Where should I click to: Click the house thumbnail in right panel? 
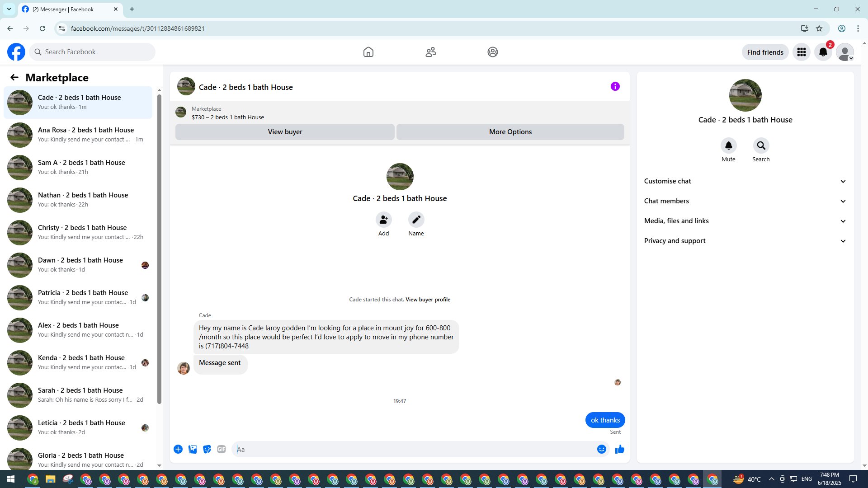(745, 95)
